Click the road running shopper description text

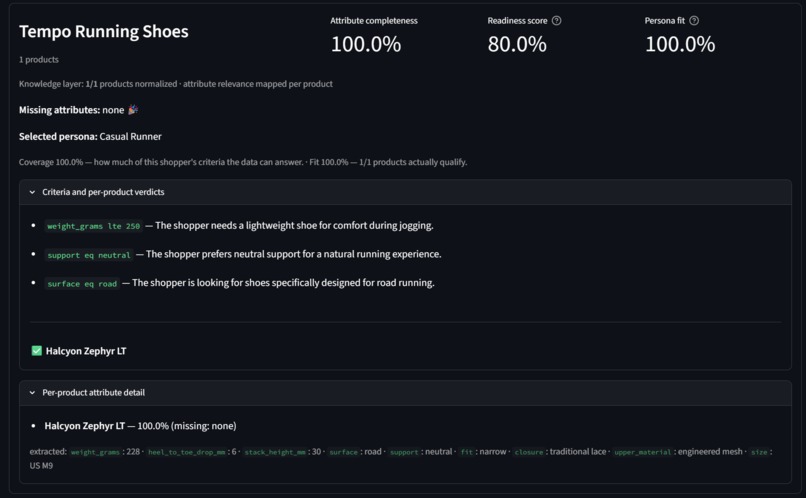(x=283, y=283)
